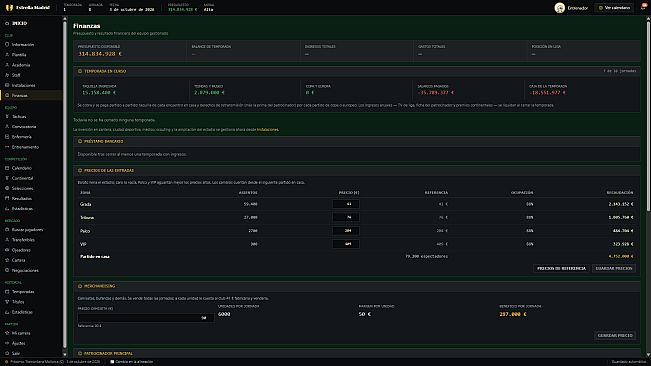651x366 pixels.
Task: Select Finanzas in the sidebar menu
Action: (31, 95)
